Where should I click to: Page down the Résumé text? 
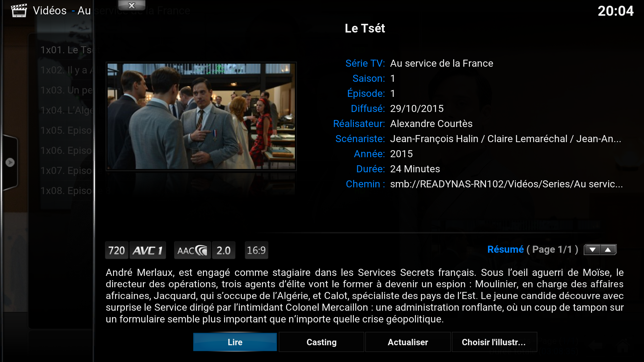[x=592, y=250]
